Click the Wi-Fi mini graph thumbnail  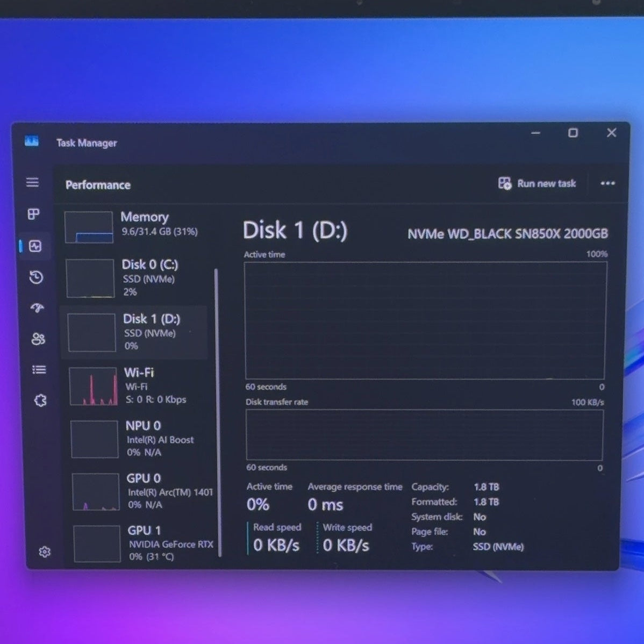tap(93, 386)
